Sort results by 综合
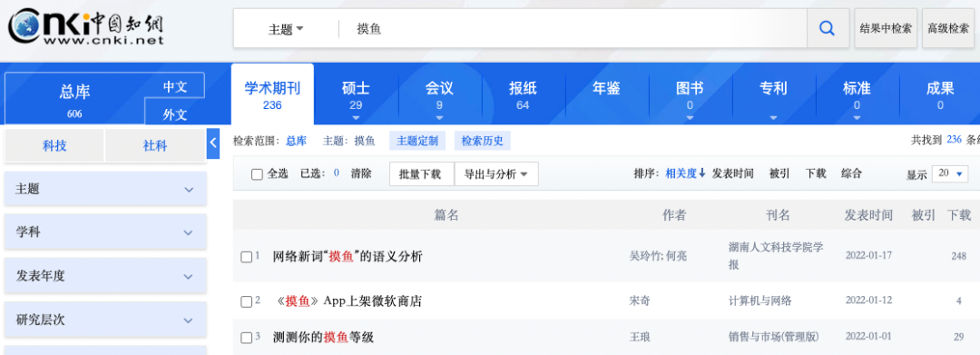Image resolution: width=980 pixels, height=355 pixels. tap(851, 173)
